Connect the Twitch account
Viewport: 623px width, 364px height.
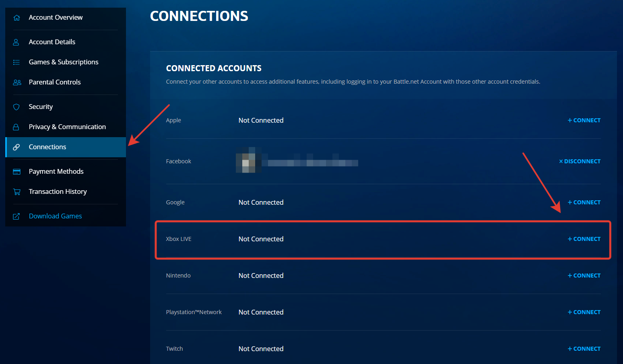point(584,349)
